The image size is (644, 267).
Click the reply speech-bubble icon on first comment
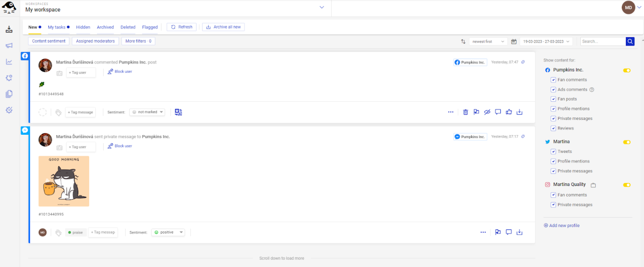click(x=498, y=112)
